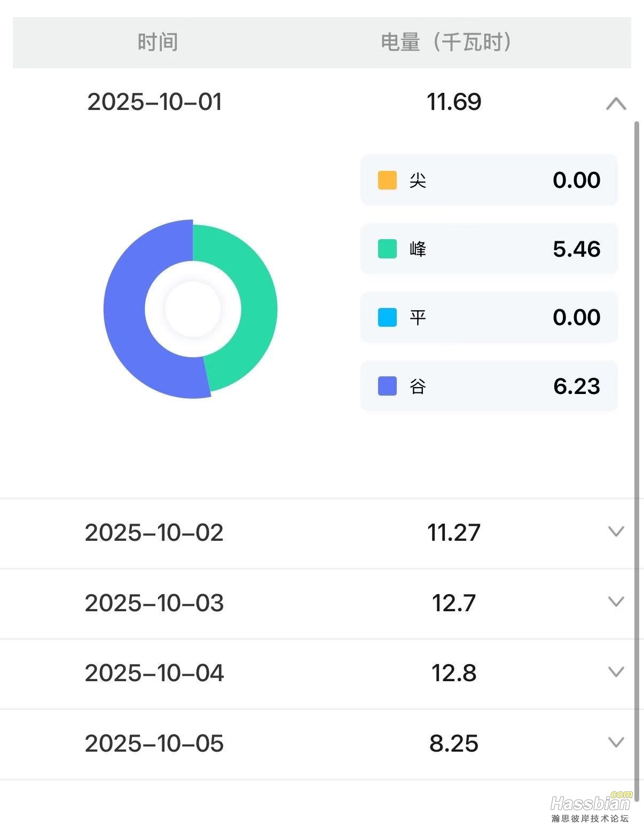Image resolution: width=644 pixels, height=828 pixels.
Task: Expand the 2025-10-02 details chevron
Action: tap(616, 531)
